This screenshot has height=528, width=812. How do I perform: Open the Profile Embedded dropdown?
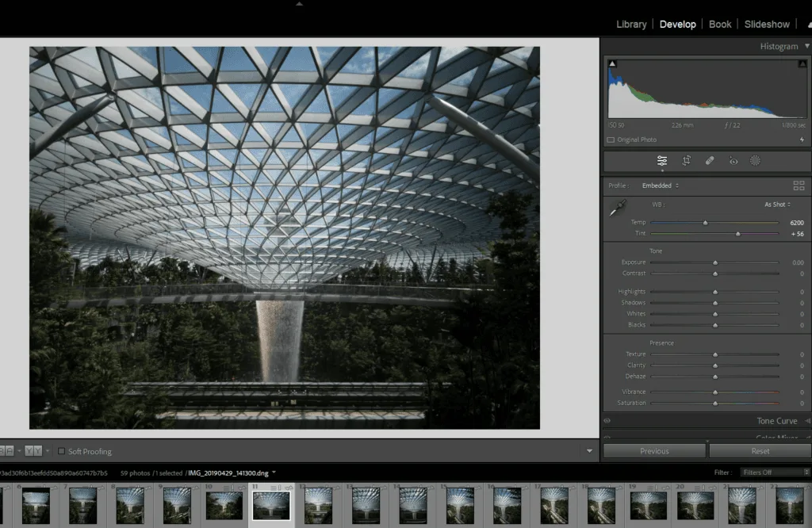tap(661, 186)
